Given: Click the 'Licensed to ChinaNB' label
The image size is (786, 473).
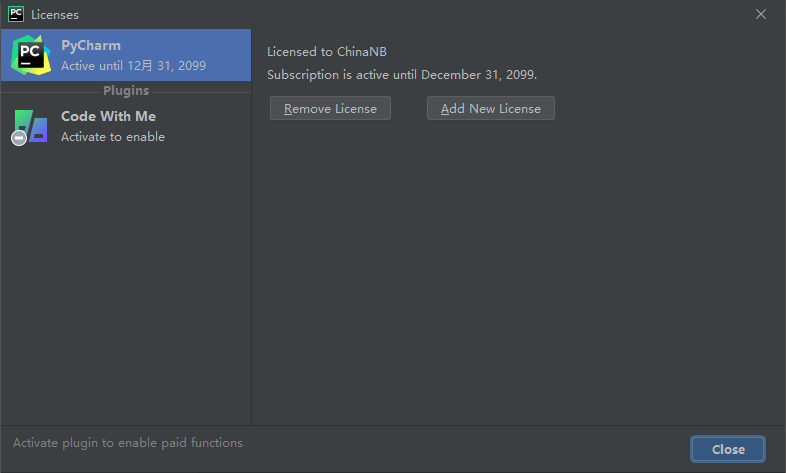Looking at the screenshot, I should [x=327, y=52].
